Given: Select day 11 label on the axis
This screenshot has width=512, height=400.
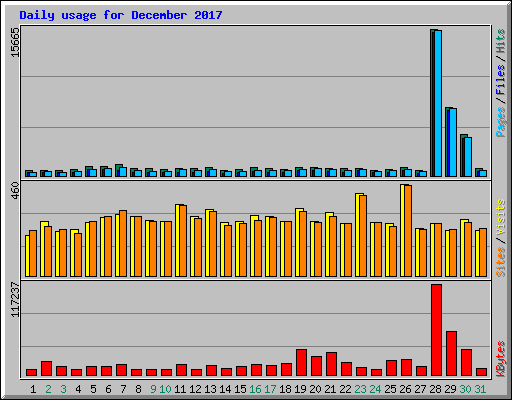Looking at the screenshot, I should 180,389.
